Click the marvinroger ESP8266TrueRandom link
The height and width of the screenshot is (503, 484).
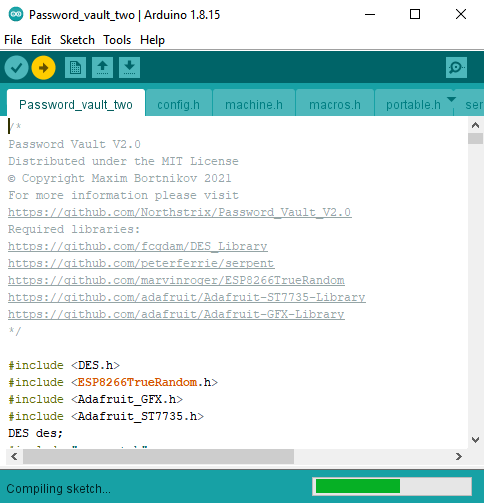(x=176, y=280)
